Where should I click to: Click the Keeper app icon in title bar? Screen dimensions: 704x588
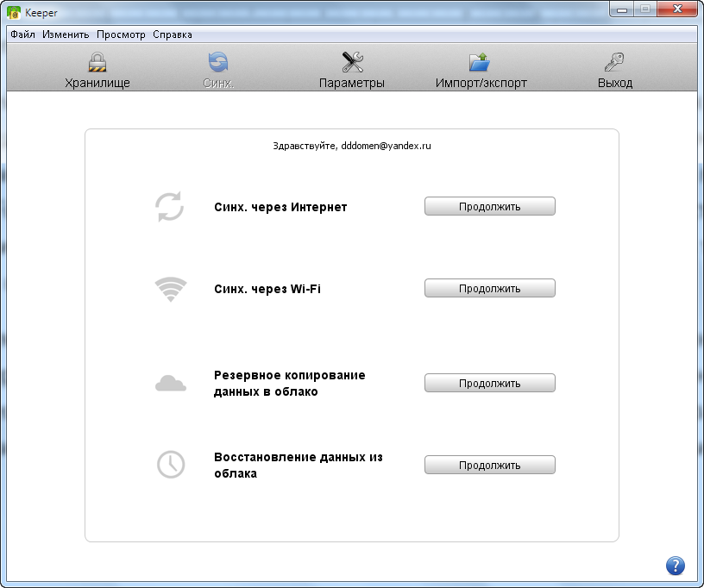[x=14, y=13]
